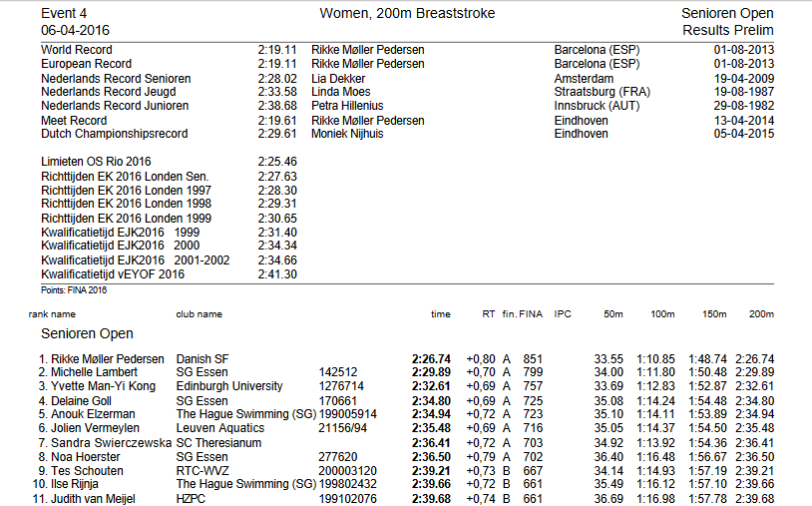Image resolution: width=812 pixels, height=506 pixels.
Task: Select record holder 'Lia Dekker'
Action: coord(338,79)
